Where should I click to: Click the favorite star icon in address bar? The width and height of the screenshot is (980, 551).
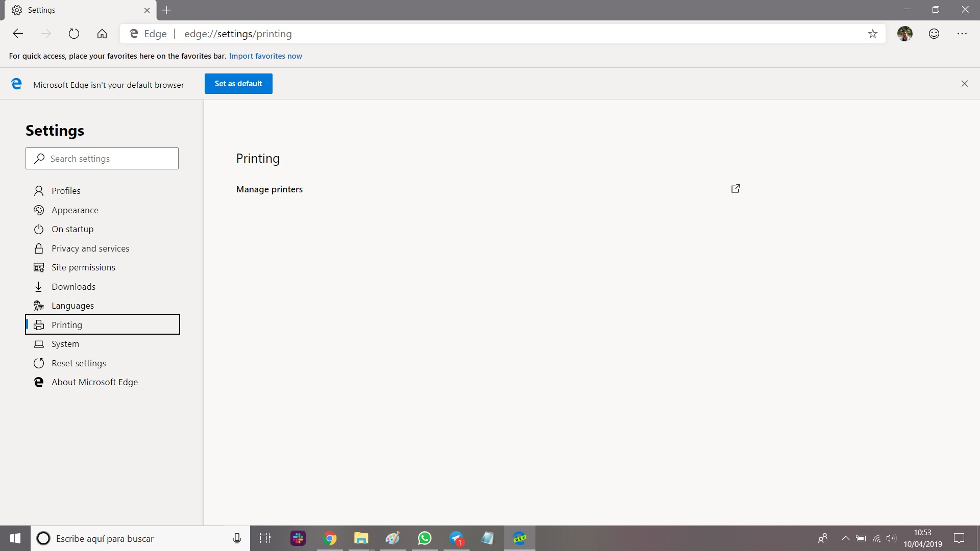872,34
